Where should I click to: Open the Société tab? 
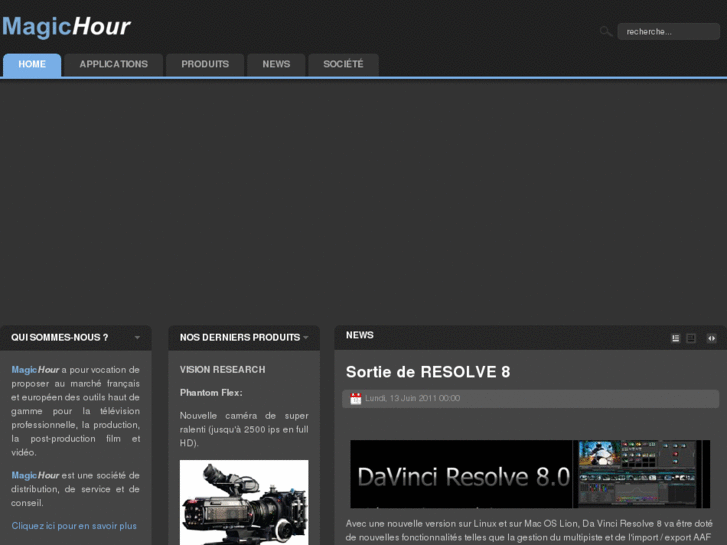(343, 65)
